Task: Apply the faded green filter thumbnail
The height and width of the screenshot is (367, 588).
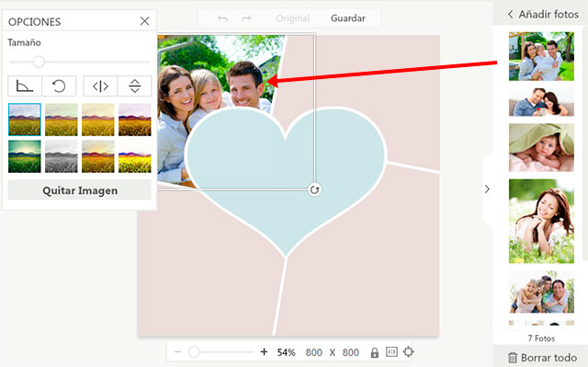Action: [x=62, y=120]
